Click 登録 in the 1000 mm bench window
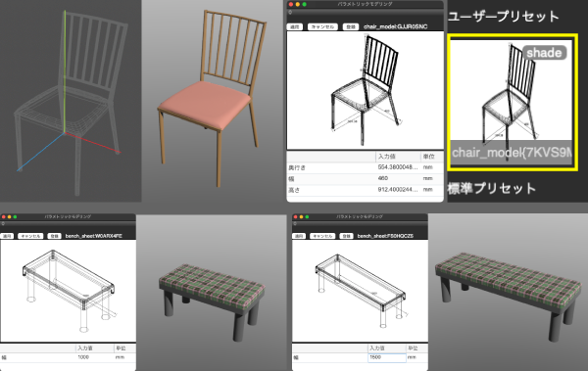 pyautogui.click(x=54, y=236)
